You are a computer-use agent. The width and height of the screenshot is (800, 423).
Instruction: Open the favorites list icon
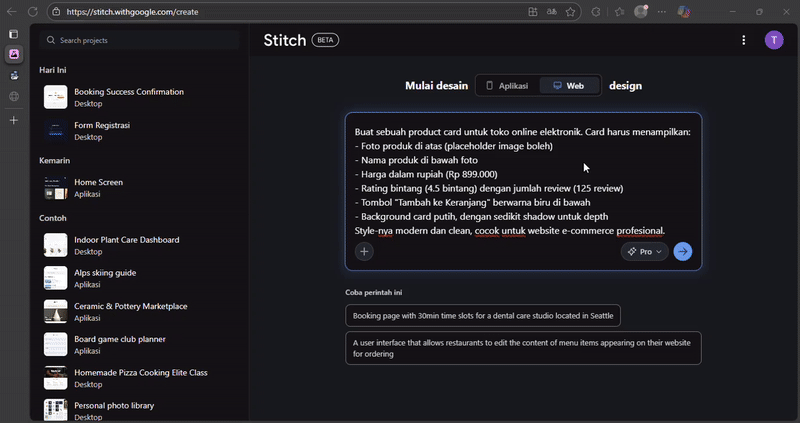point(619,12)
